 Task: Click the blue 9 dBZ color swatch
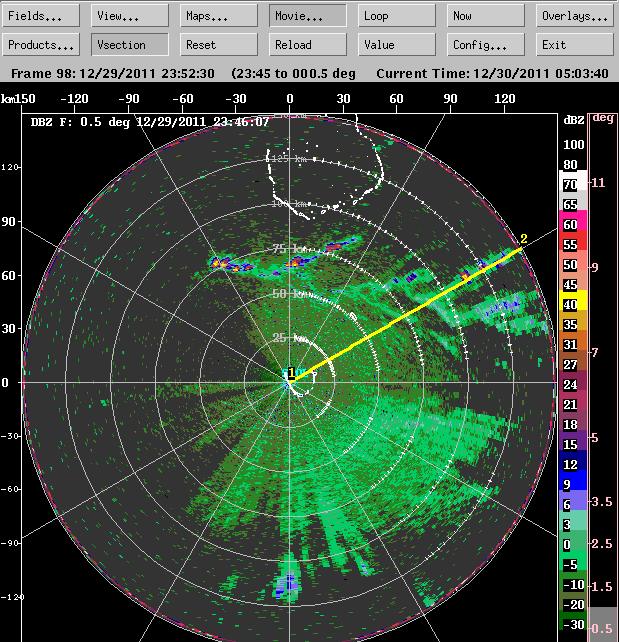click(x=573, y=480)
